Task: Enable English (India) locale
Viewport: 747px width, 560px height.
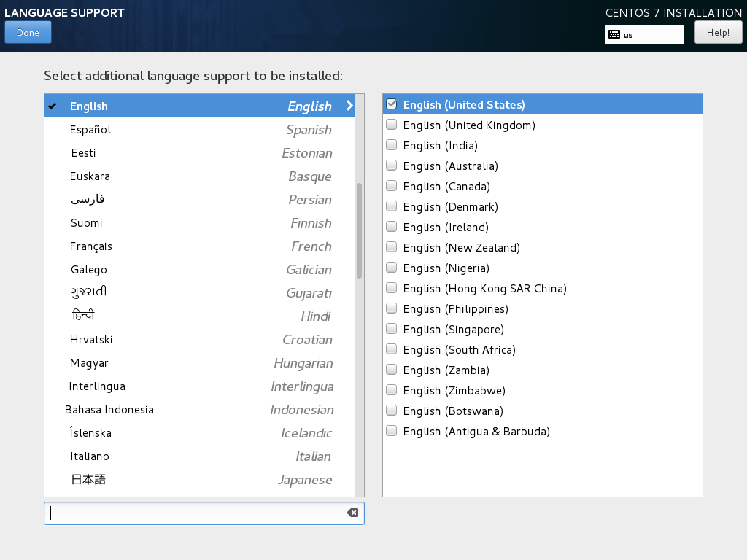Action: point(391,144)
